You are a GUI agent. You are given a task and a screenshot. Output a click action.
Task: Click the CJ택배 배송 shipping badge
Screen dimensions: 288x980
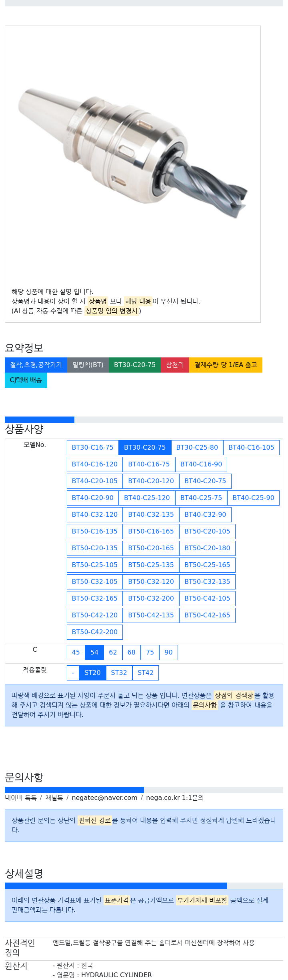pyautogui.click(x=26, y=380)
